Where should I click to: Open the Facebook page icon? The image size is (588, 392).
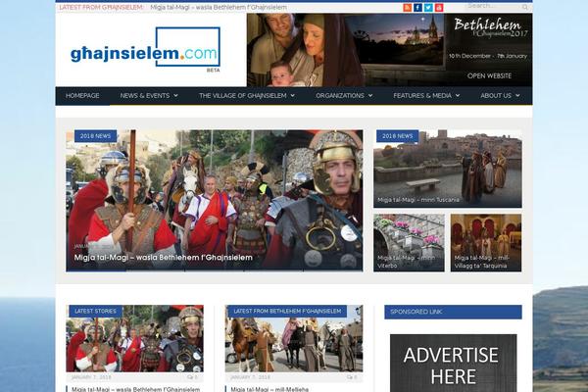pyautogui.click(x=417, y=8)
